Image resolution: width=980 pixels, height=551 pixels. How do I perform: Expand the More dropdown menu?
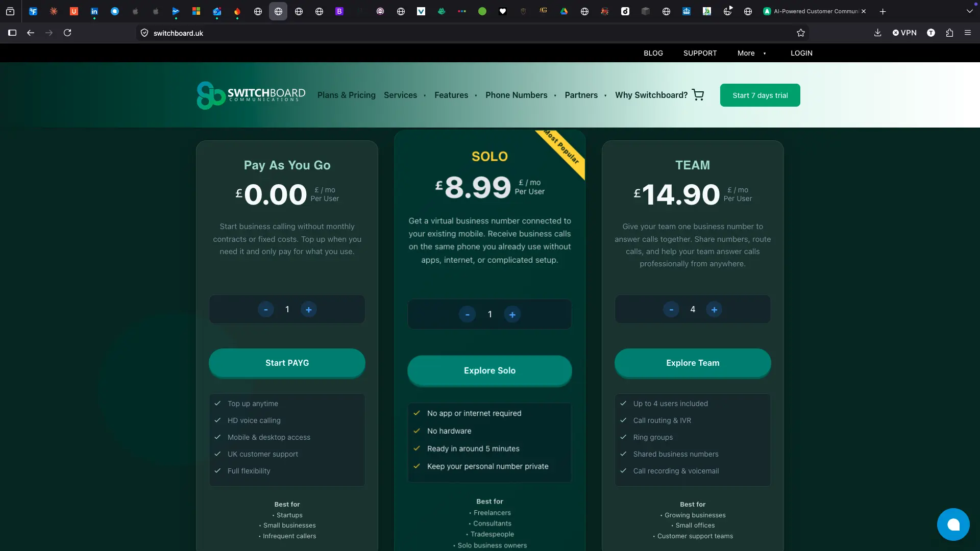click(x=751, y=53)
